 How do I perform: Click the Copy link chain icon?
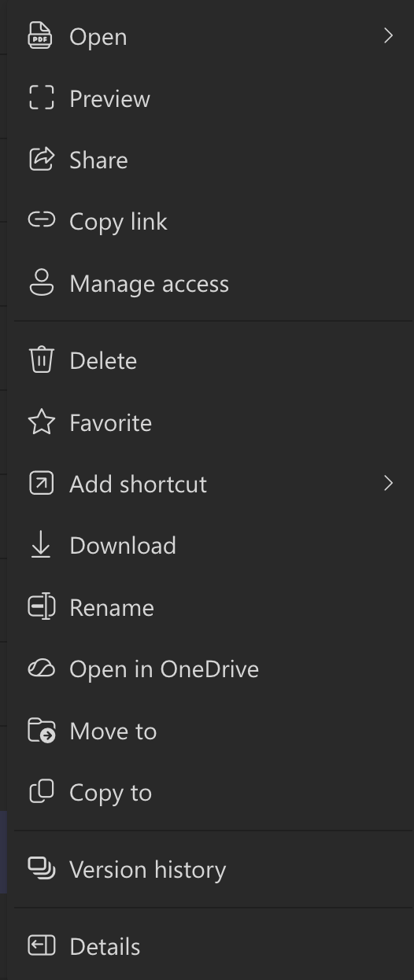coord(41,221)
